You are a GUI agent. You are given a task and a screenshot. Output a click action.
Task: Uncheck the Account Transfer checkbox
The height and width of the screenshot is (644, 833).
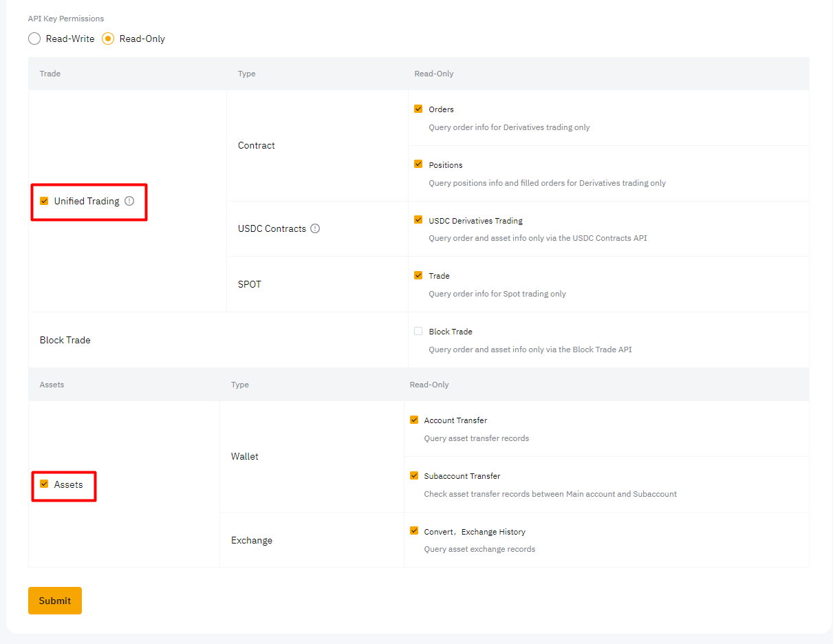point(414,420)
